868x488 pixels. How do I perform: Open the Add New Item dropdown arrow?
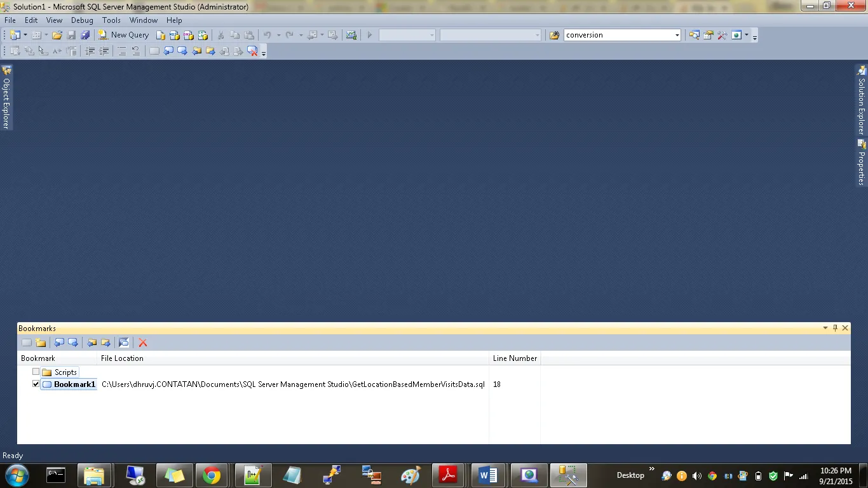pos(46,35)
